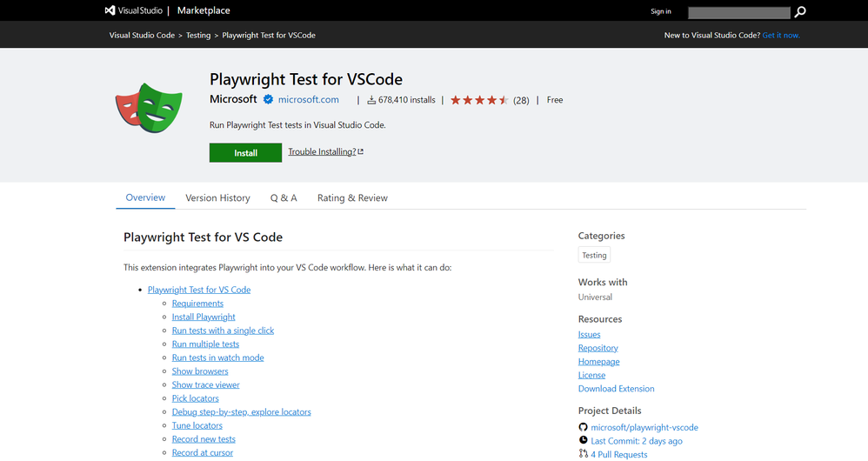
Task: Click the Visual Studio logo in header
Action: tap(133, 10)
